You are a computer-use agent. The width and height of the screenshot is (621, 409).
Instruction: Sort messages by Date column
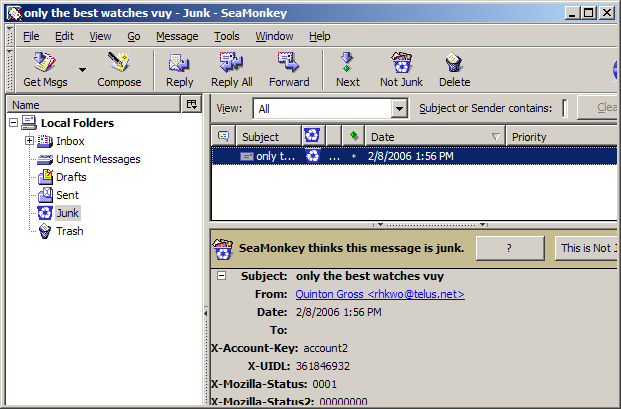[x=430, y=136]
